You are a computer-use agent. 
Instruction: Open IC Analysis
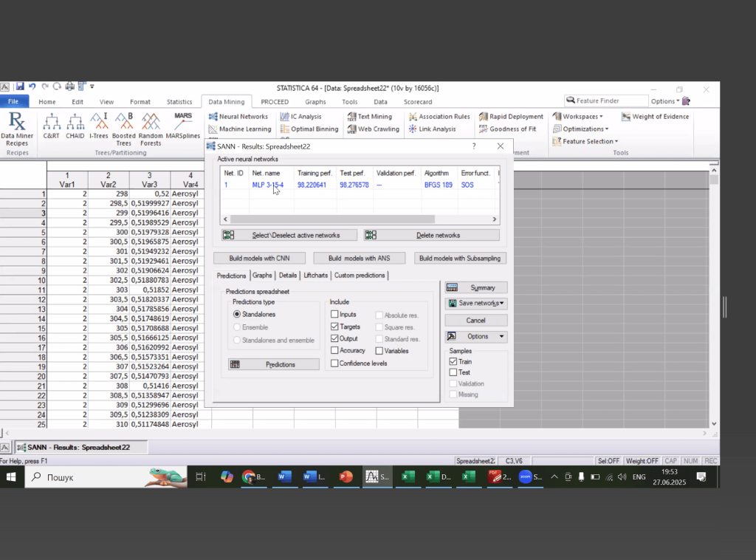pos(301,117)
